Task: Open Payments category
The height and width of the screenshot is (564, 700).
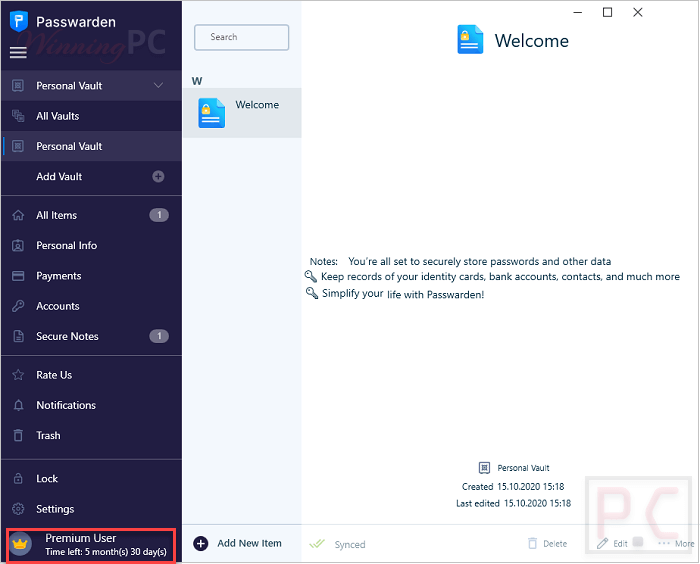Action: pyautogui.click(x=91, y=276)
